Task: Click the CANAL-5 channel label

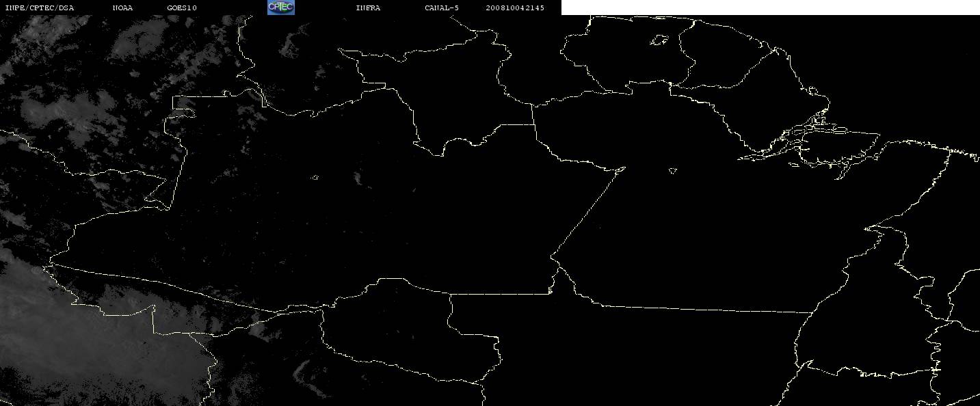Action: tap(442, 8)
